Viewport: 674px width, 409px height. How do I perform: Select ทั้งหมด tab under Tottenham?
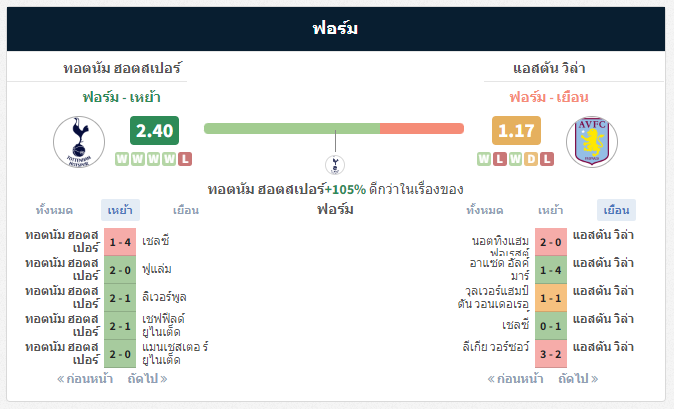click(54, 210)
